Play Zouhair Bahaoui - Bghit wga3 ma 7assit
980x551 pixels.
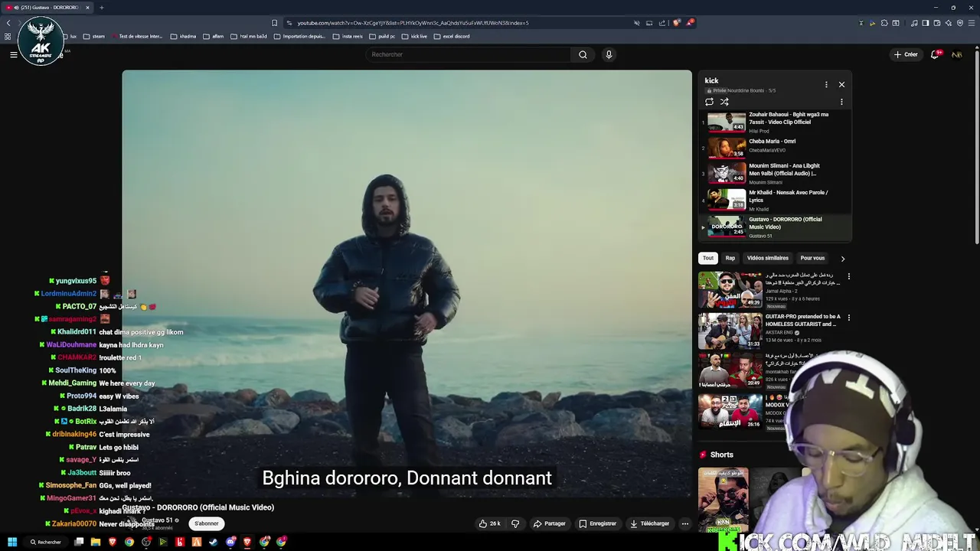click(775, 122)
